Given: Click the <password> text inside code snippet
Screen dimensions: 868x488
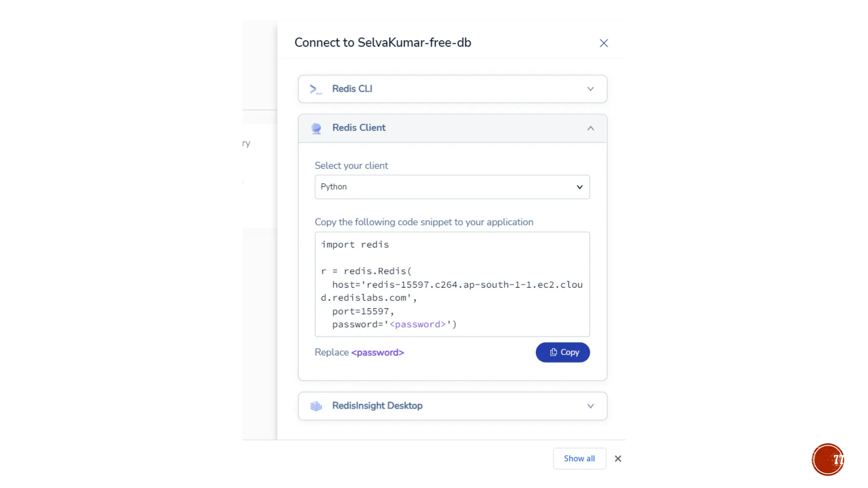Looking at the screenshot, I should point(417,324).
